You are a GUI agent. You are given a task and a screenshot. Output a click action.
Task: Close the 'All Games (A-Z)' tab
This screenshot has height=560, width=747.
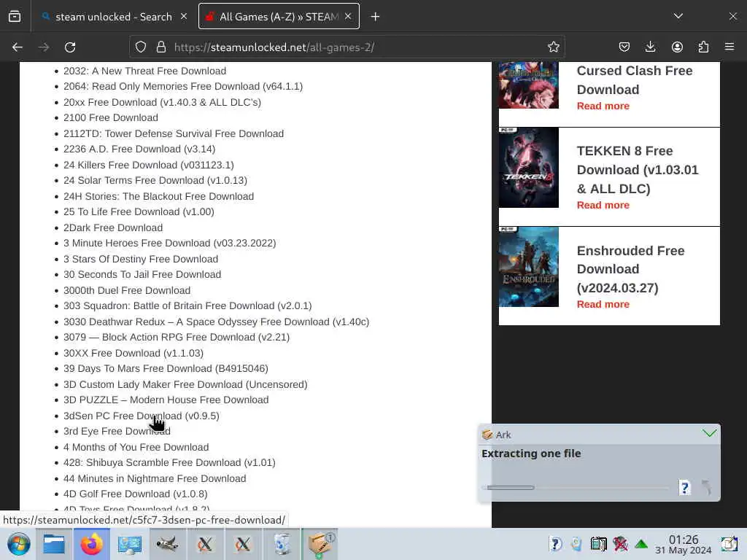(x=348, y=17)
